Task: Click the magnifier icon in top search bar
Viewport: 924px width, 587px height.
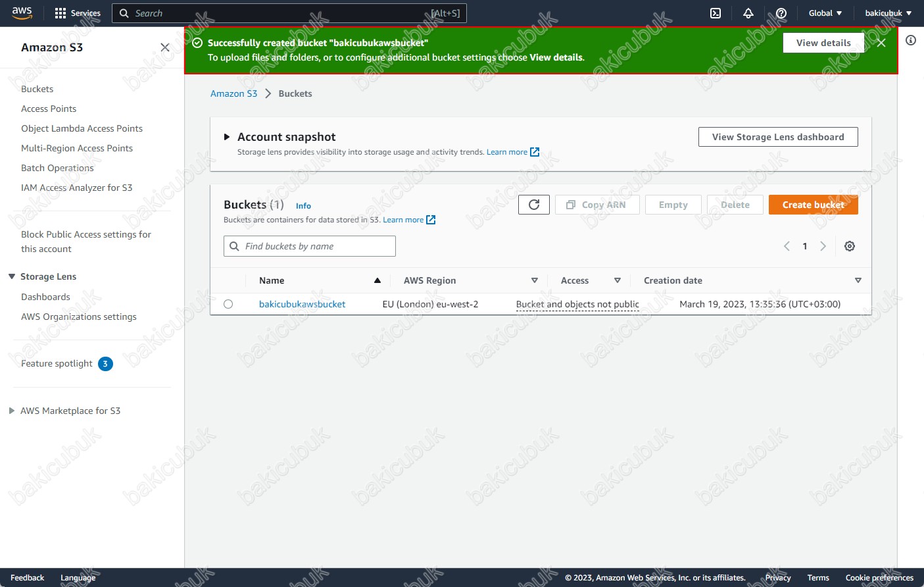Action: (124, 13)
